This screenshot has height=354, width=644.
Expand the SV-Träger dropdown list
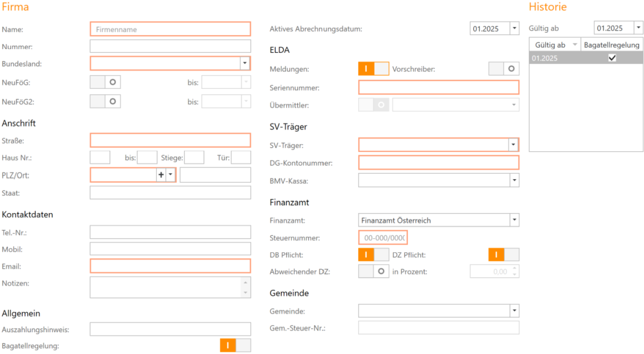(x=513, y=145)
